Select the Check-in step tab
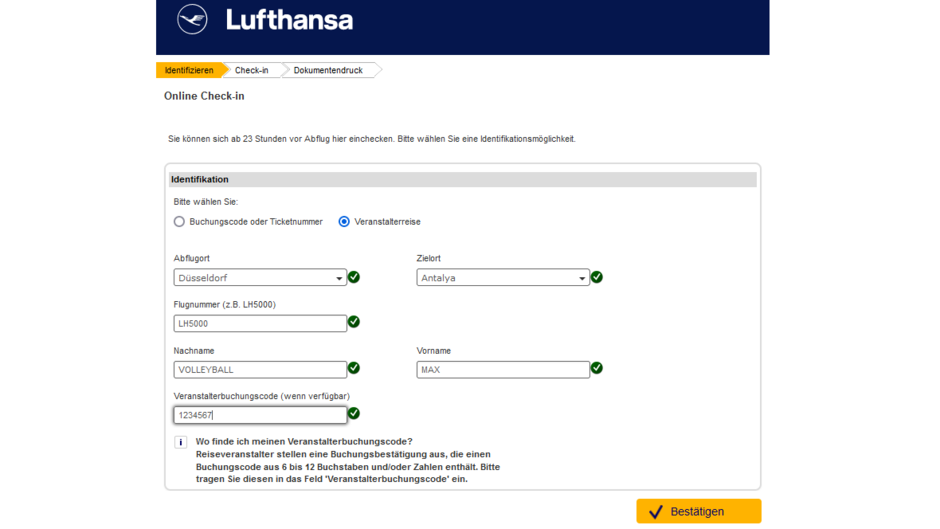Viewport: 940px width, 529px height. point(252,70)
